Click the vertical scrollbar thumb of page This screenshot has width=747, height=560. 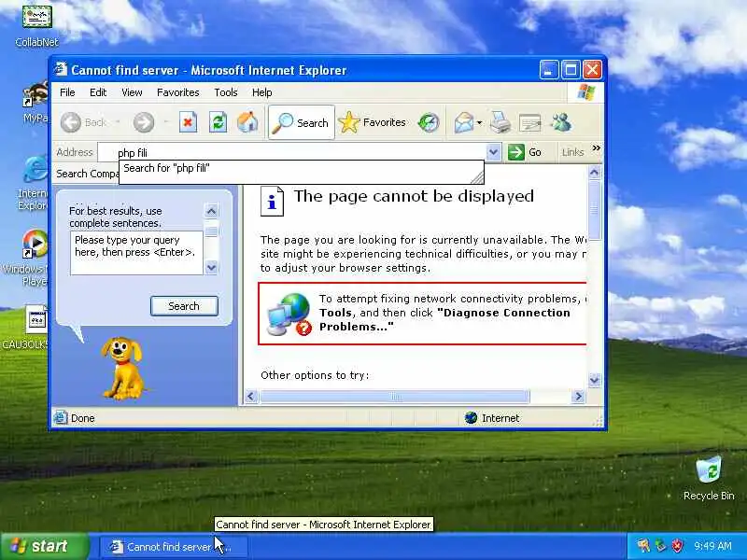594,209
